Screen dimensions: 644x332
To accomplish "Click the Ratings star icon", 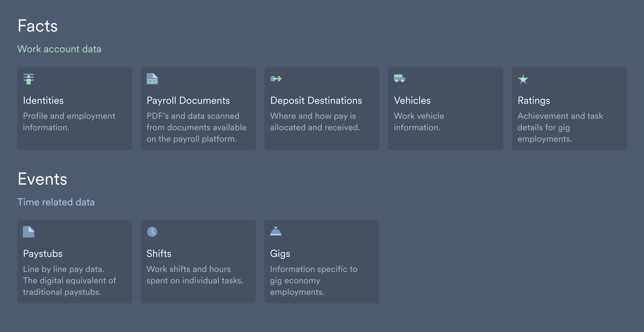I will point(523,79).
